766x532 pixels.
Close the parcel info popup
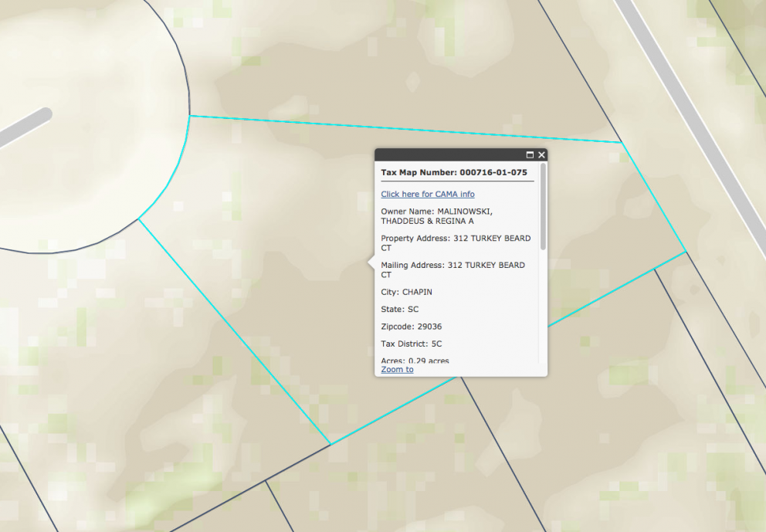pyautogui.click(x=541, y=155)
